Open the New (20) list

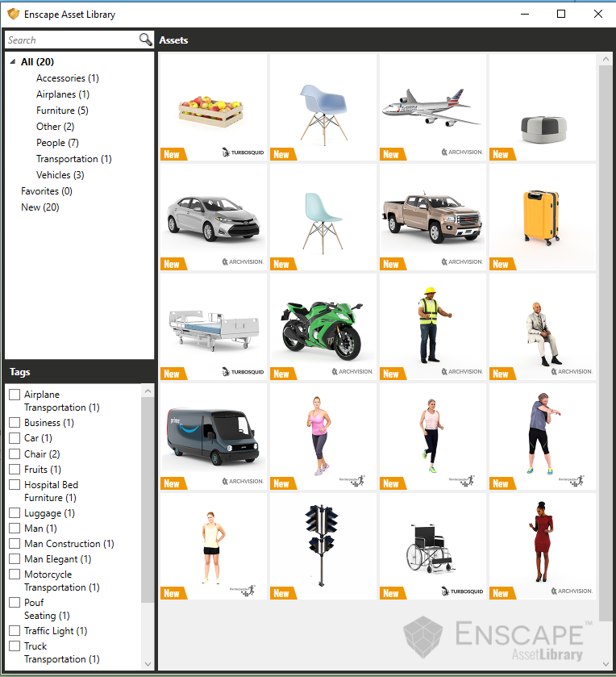pyautogui.click(x=40, y=207)
